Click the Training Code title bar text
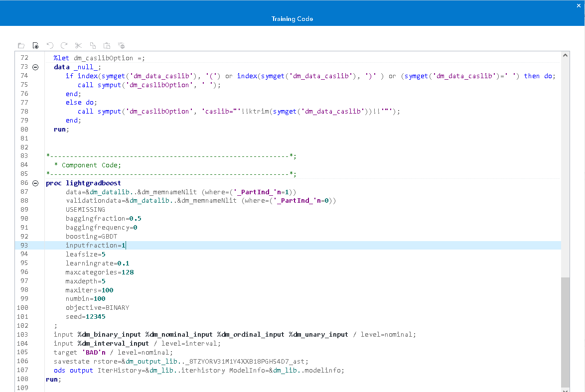The image size is (585, 392). click(292, 18)
